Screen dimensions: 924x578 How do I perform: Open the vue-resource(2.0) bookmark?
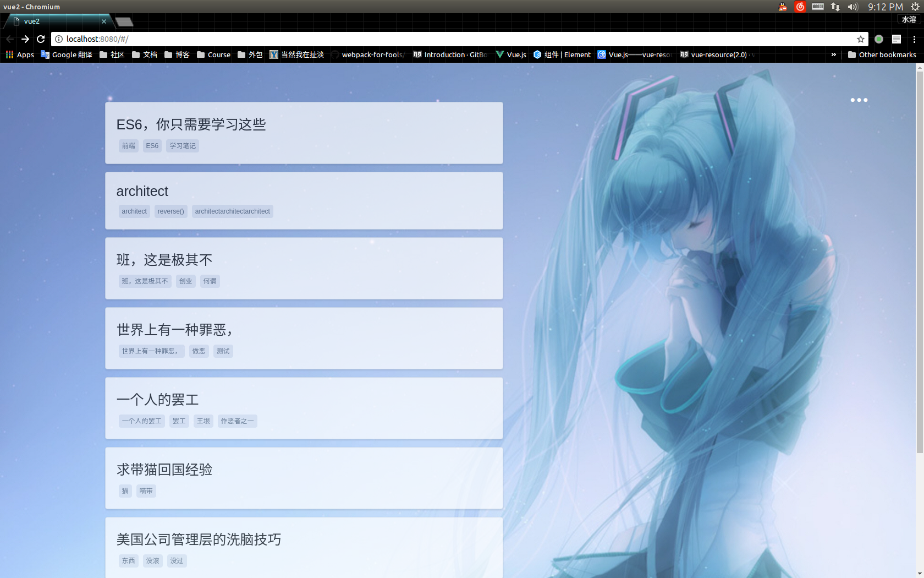click(717, 54)
